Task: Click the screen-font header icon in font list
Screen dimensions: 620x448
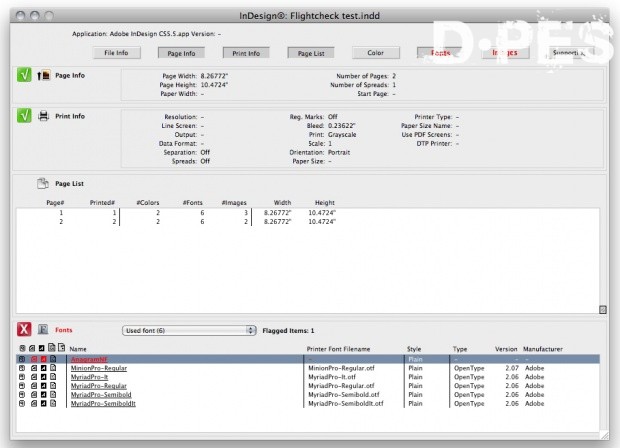Action: pos(32,348)
